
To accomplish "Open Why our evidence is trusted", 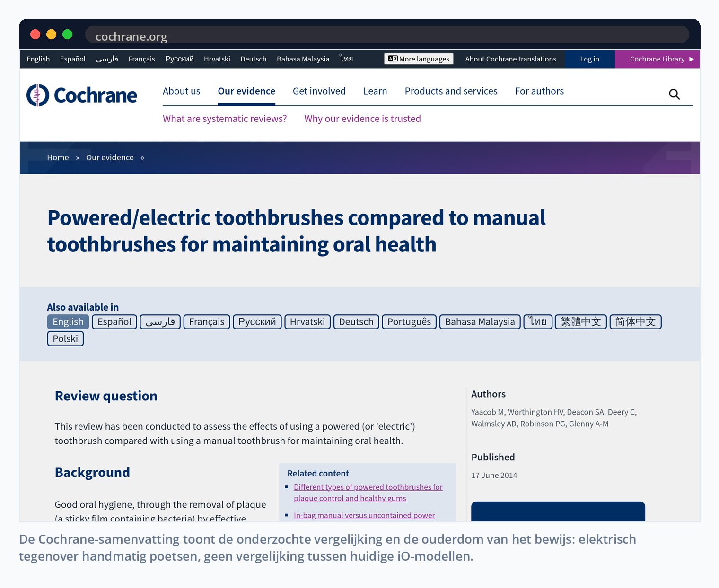I will click(362, 119).
